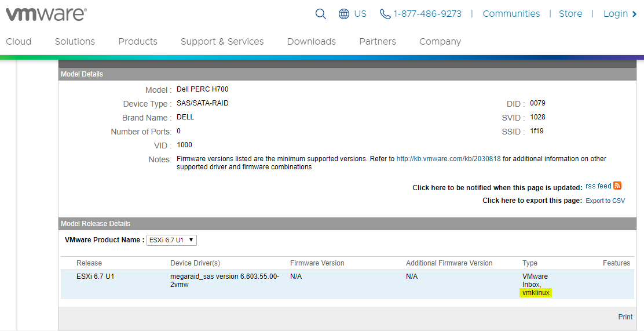Open the Solutions menu
644x331 pixels.
[75, 42]
